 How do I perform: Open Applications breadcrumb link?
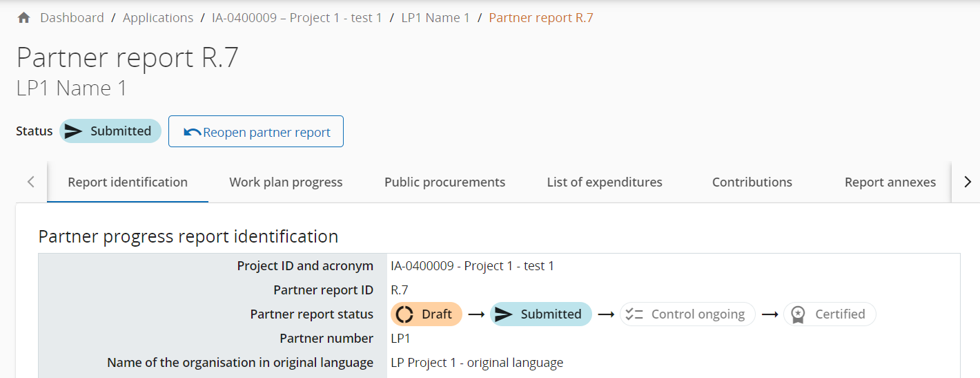pyautogui.click(x=158, y=18)
